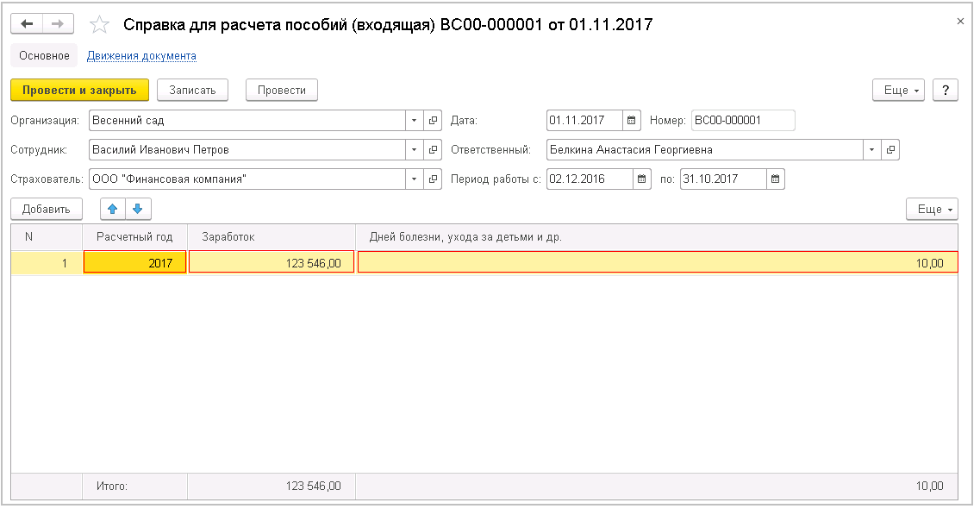The image size is (980, 515).
Task: Click Провести и закрыть button
Action: pos(79,90)
